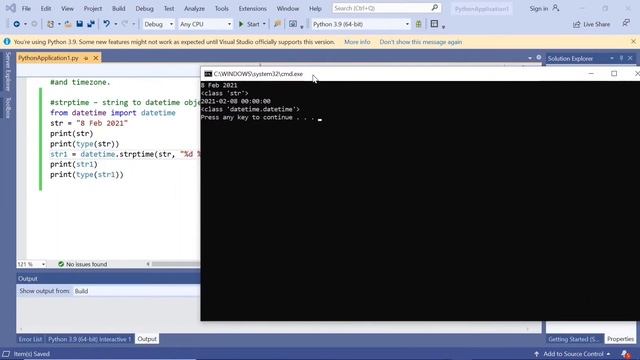The height and width of the screenshot is (360, 640).
Task: Open Solution Explorer window position dropdown
Action: pyautogui.click(x=611, y=58)
